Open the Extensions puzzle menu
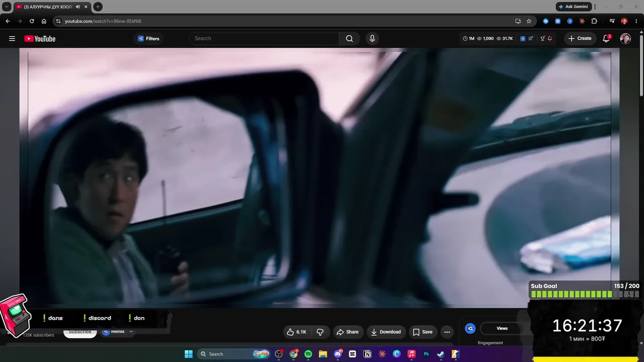Image resolution: width=644 pixels, height=362 pixels. [x=594, y=21]
